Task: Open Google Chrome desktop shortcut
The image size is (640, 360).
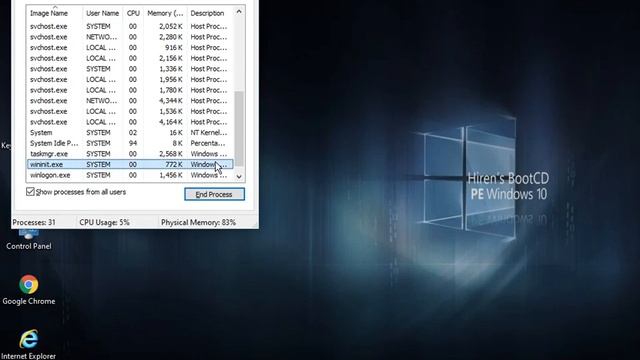Action: click(x=29, y=290)
